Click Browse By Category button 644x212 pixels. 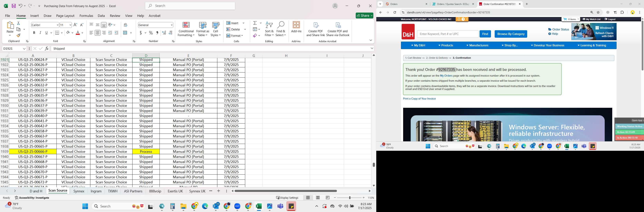coord(511,34)
